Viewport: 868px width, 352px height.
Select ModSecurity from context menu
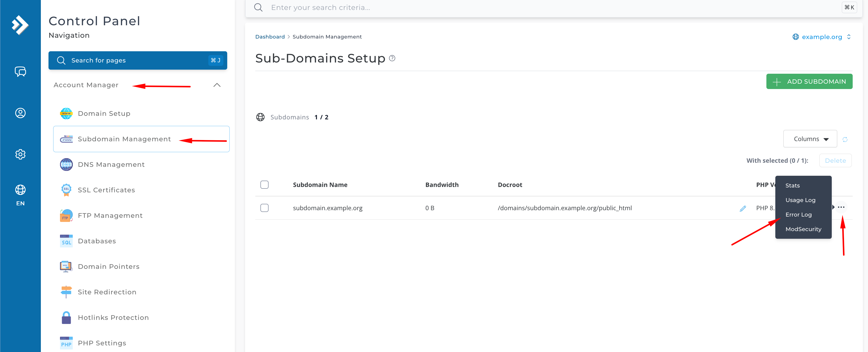tap(803, 229)
